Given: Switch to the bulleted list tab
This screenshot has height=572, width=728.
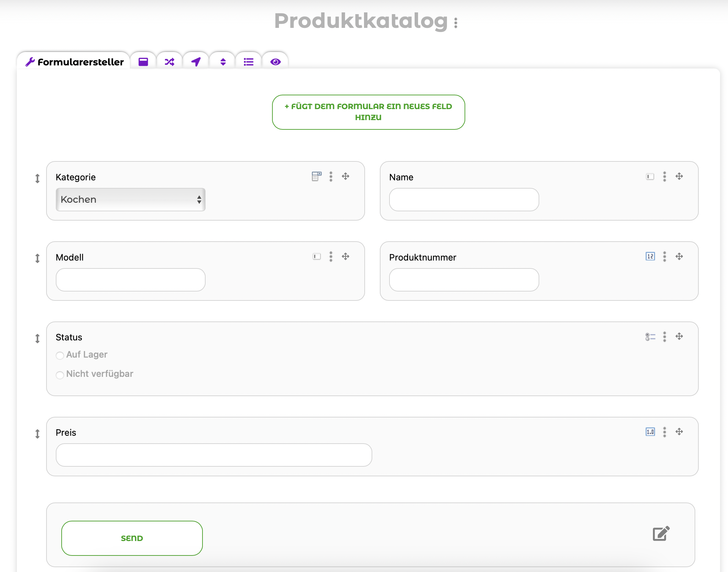Looking at the screenshot, I should pyautogui.click(x=249, y=62).
